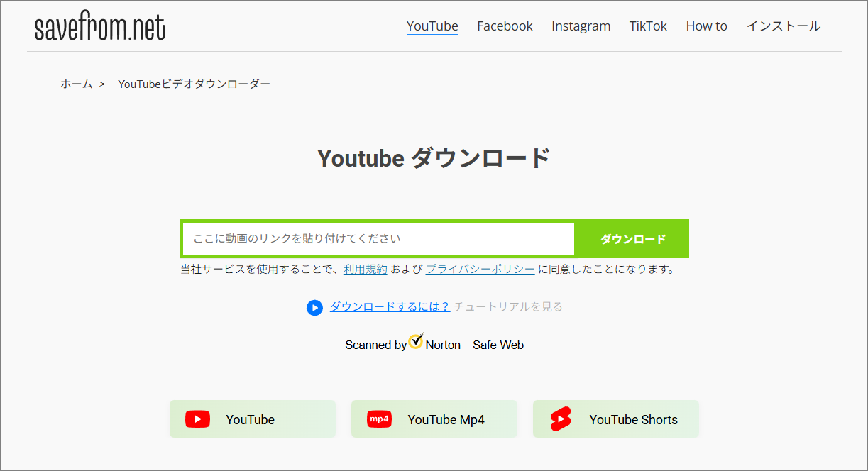Click the YouTube Shorts icon
The image size is (868, 471).
(x=560, y=419)
